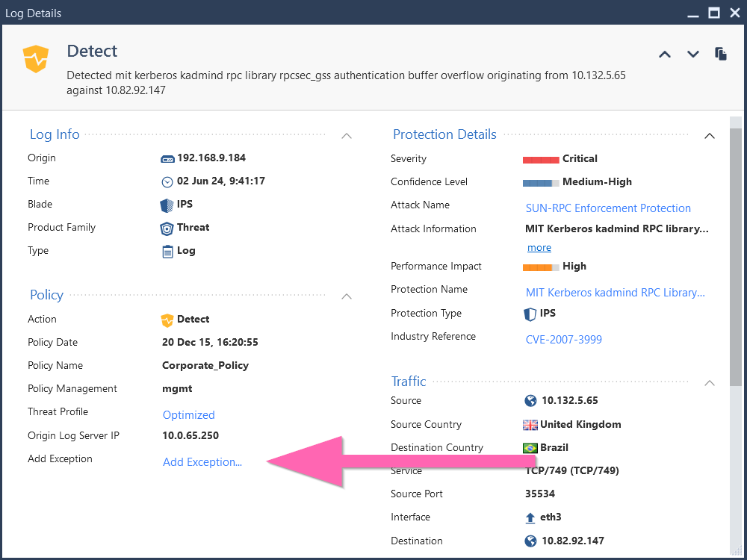Click the Threat product family icon
The image size is (747, 560).
(166, 227)
